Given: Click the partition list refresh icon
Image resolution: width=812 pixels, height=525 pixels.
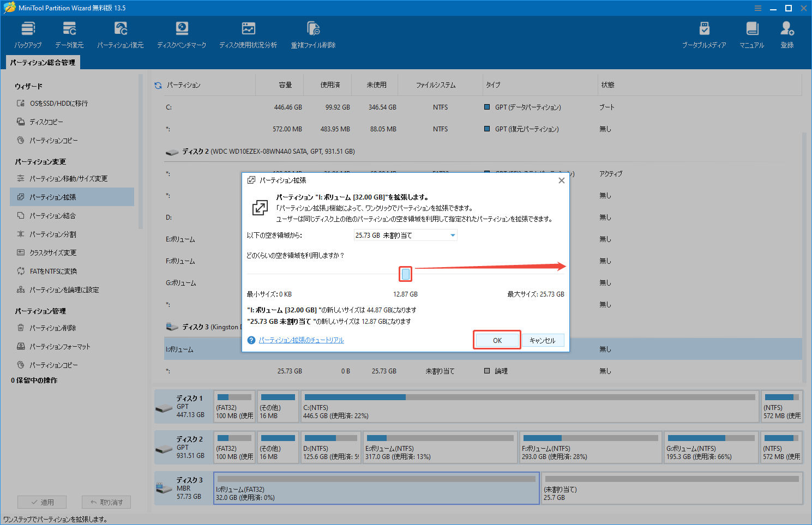Looking at the screenshot, I should pyautogui.click(x=158, y=85).
